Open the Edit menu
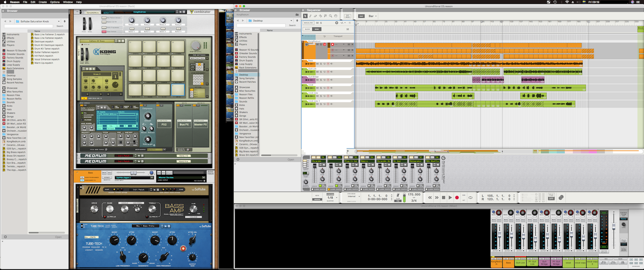The image size is (644, 270). [x=33, y=2]
